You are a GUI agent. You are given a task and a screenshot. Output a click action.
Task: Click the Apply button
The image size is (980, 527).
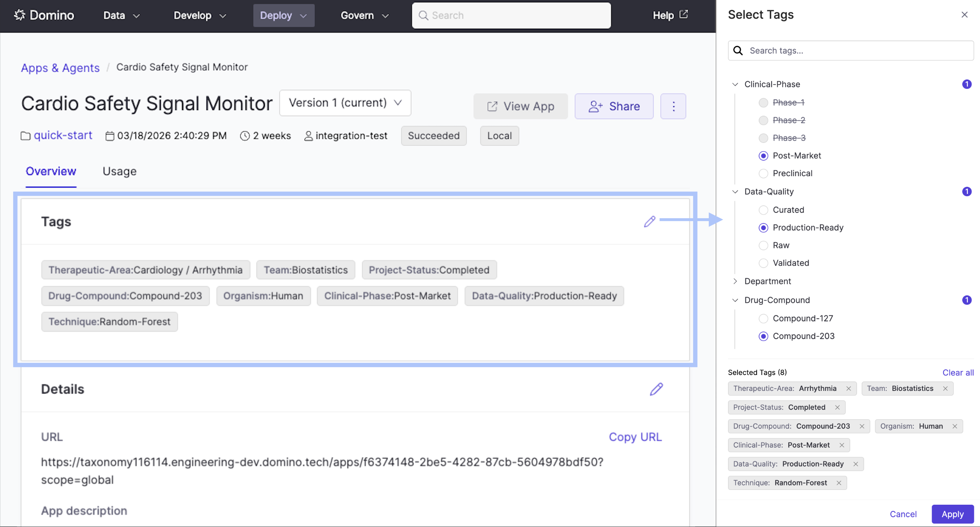pyautogui.click(x=952, y=514)
